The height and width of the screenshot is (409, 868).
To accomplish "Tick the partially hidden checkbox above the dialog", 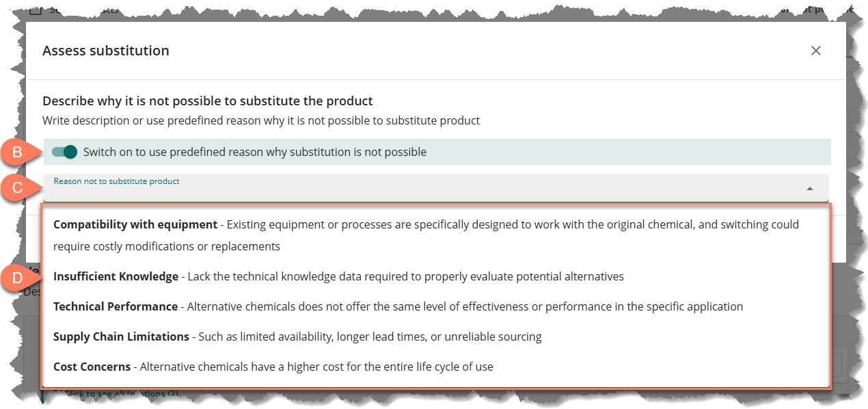I will pos(36,10).
